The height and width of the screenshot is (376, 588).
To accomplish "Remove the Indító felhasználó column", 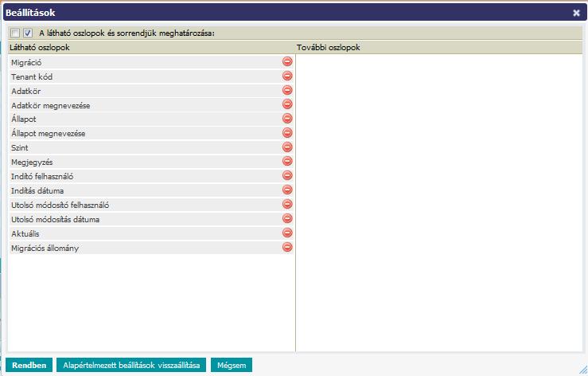I will [x=287, y=175].
